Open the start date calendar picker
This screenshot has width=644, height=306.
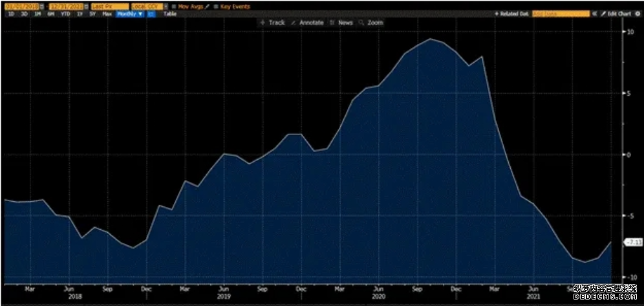pos(42,6)
